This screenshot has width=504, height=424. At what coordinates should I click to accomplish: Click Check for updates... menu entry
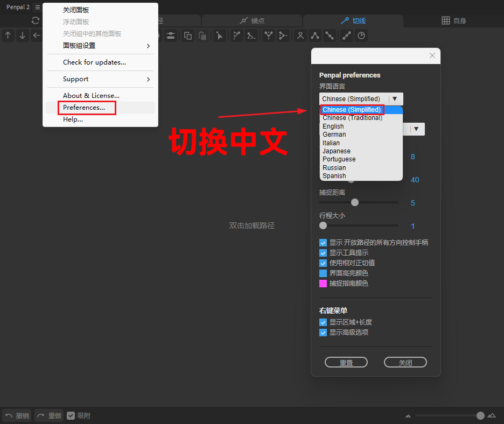(100, 62)
